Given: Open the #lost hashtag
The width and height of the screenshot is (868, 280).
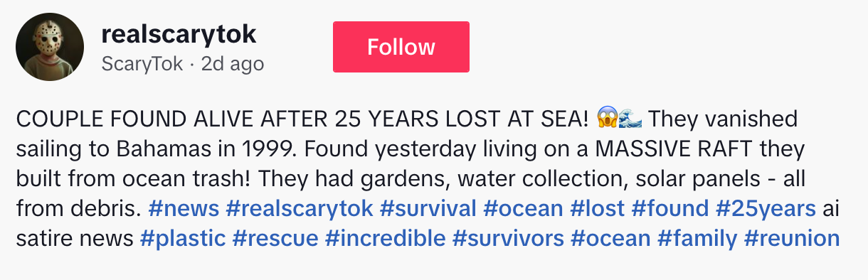Looking at the screenshot, I should click(x=598, y=208).
